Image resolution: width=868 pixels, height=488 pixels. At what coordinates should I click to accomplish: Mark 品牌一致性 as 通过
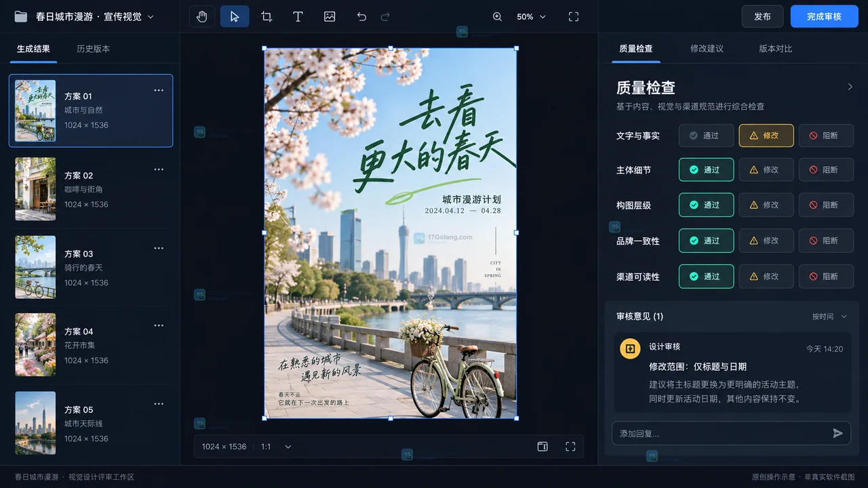(706, 241)
